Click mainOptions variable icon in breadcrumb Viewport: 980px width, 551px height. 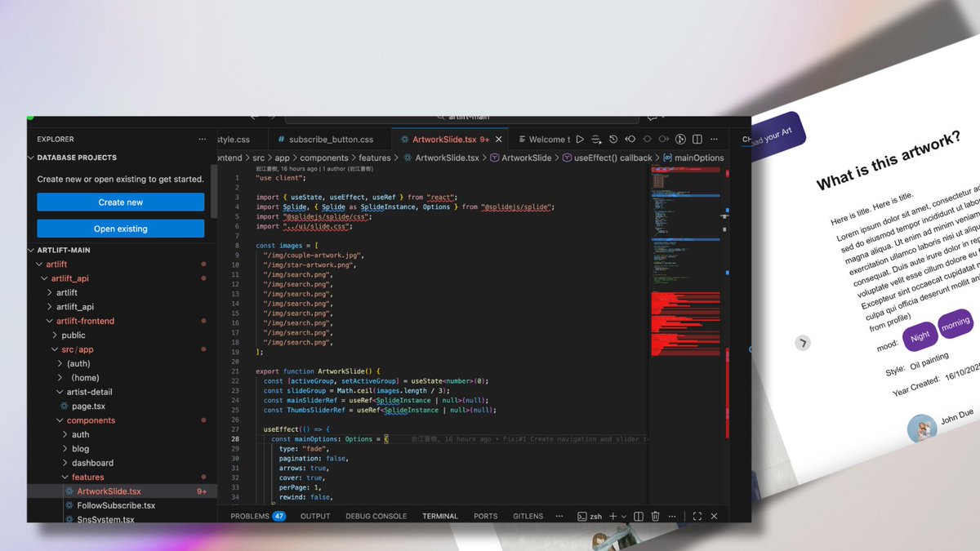coord(667,158)
